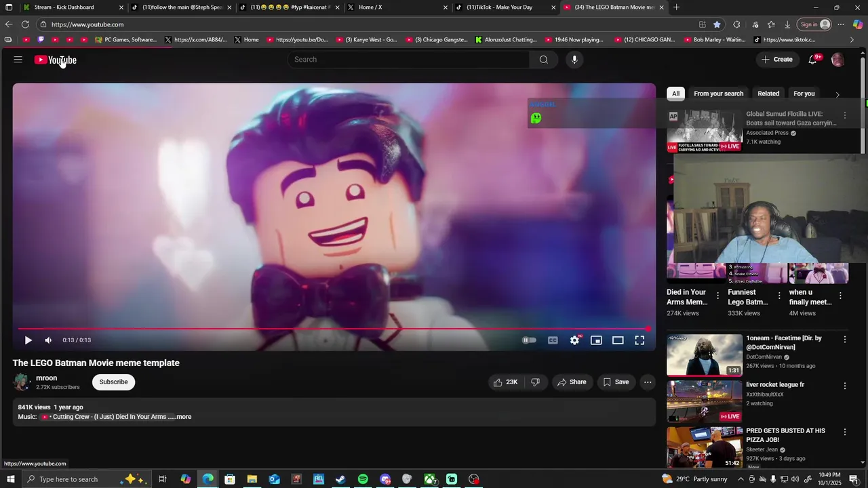Focus the YouTube search field

click(x=408, y=60)
